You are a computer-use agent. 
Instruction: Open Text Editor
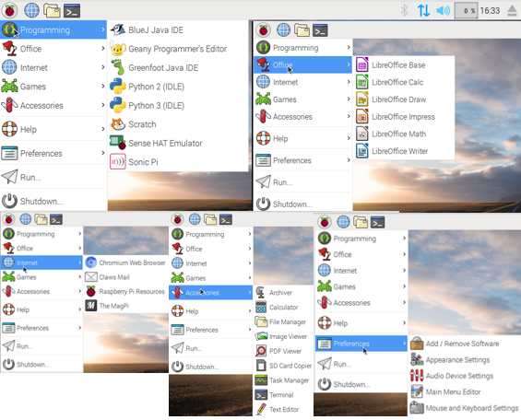coord(283,409)
